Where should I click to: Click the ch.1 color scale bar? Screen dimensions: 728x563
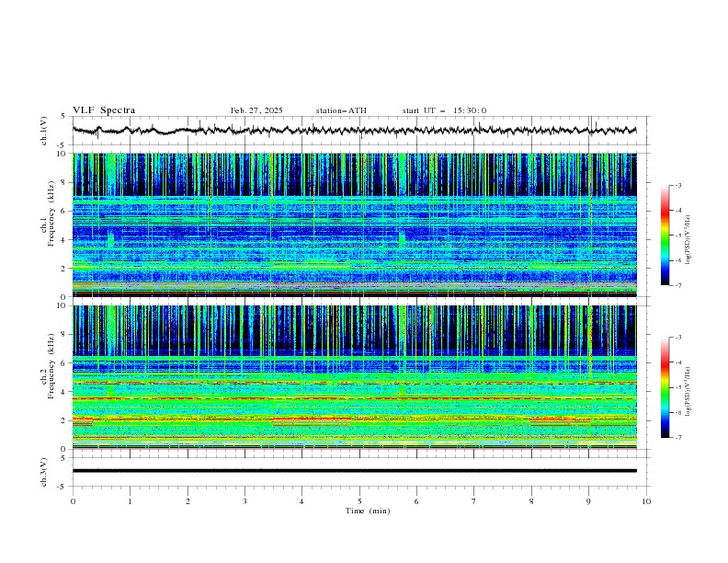[x=665, y=236]
